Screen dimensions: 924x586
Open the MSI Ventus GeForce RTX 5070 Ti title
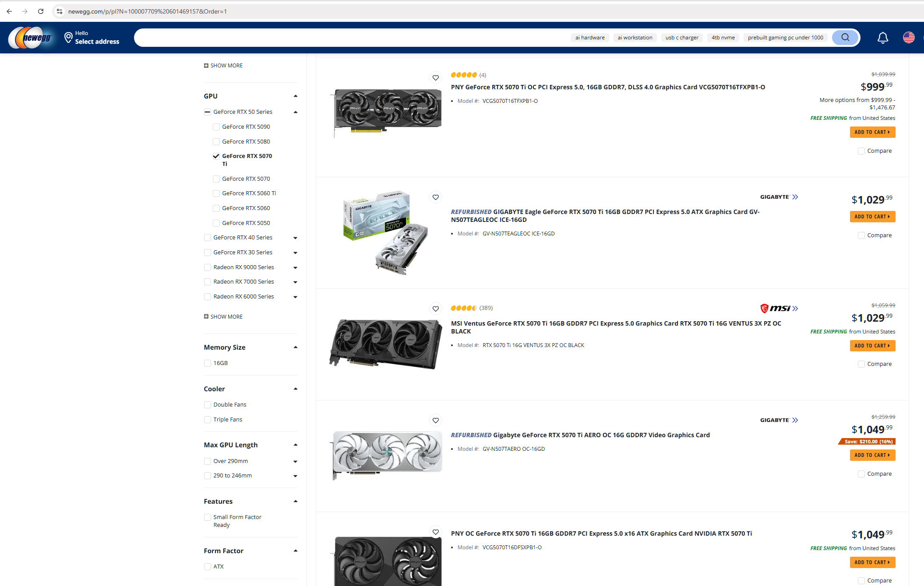click(616, 327)
